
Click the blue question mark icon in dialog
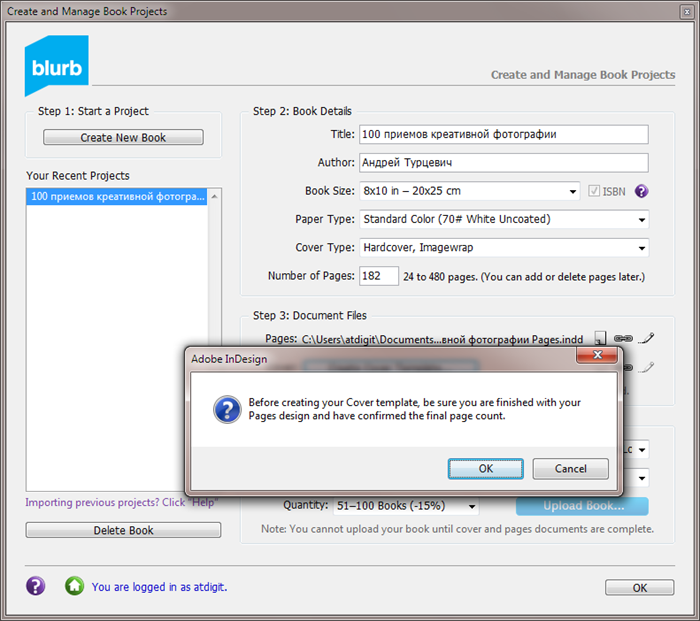pos(227,409)
